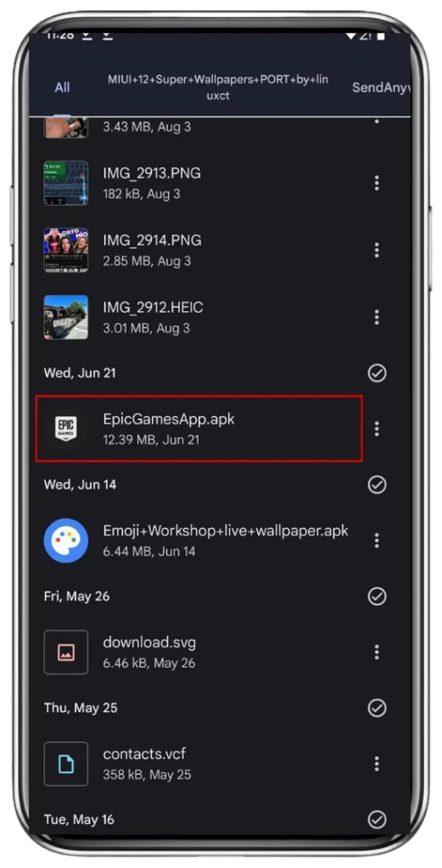Tap the '6.44 MB, Jun 14' details text
The height and width of the screenshot is (868, 442).
[x=149, y=552]
